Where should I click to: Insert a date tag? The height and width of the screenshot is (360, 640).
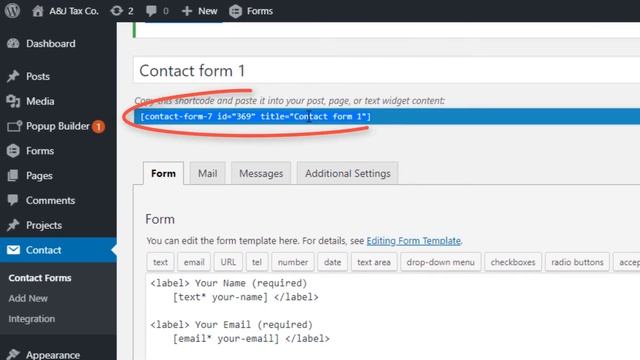click(x=332, y=262)
